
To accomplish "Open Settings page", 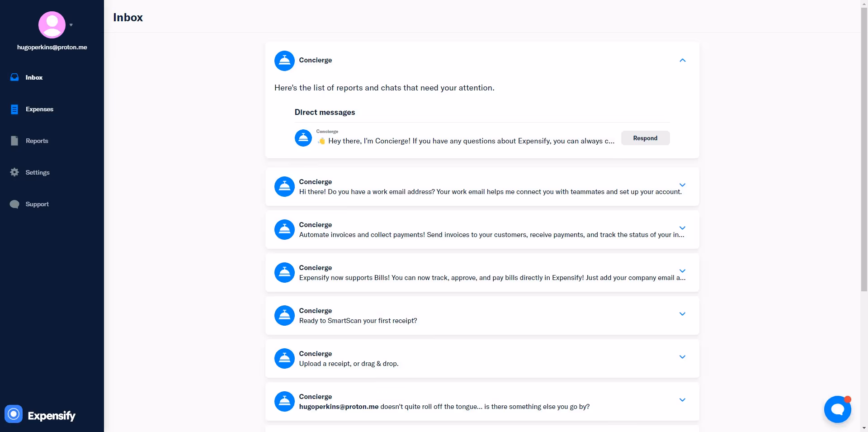I will pos(38,172).
